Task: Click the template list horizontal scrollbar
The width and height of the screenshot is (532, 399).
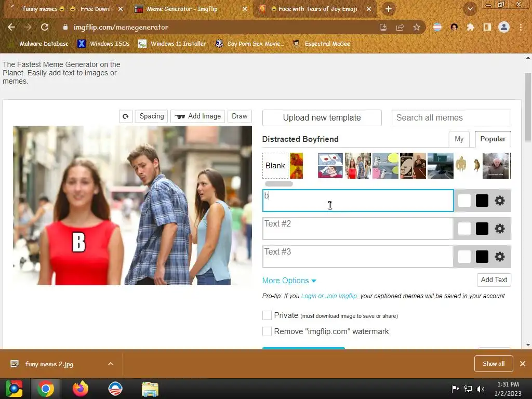Action: pyautogui.click(x=279, y=184)
